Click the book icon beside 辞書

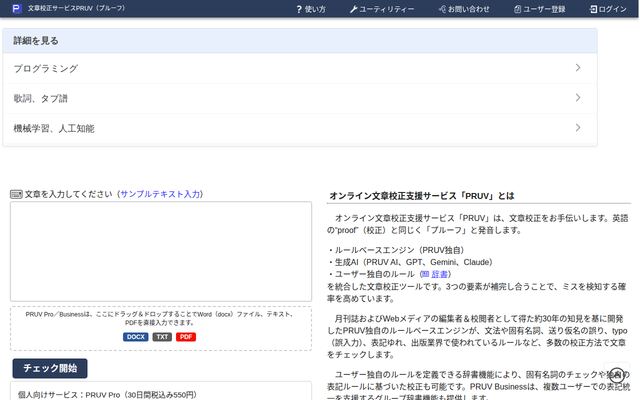point(426,274)
